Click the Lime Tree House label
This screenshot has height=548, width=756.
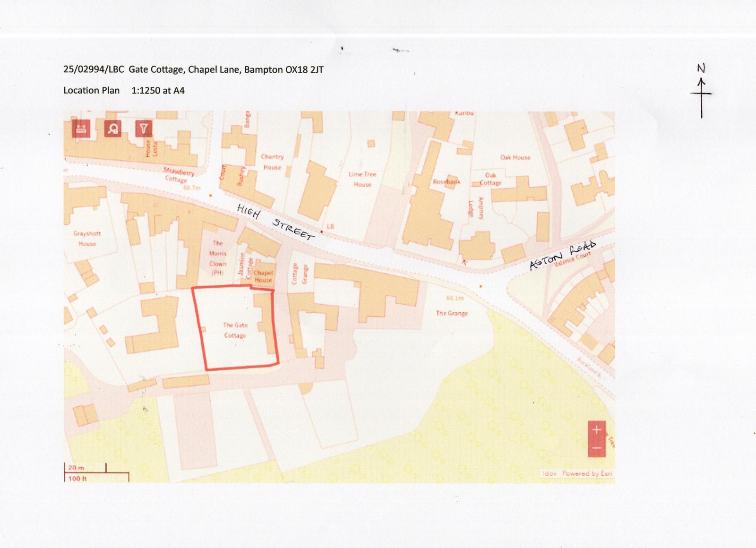(362, 180)
